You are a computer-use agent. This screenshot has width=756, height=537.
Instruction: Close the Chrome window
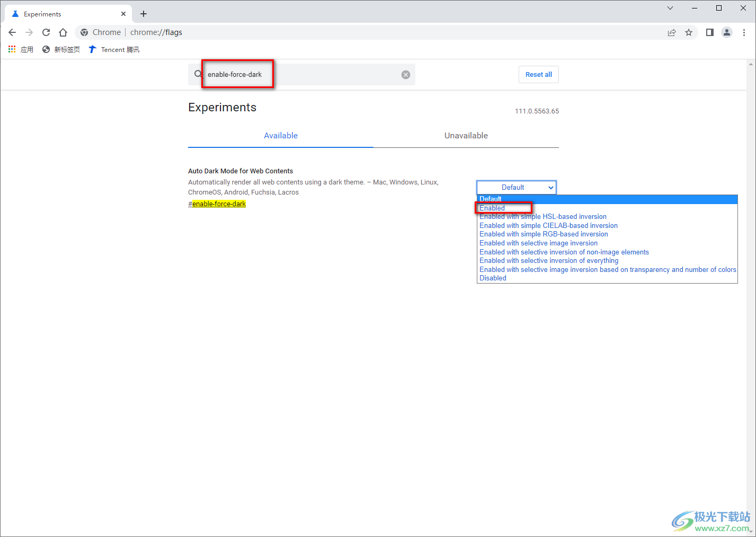point(743,8)
